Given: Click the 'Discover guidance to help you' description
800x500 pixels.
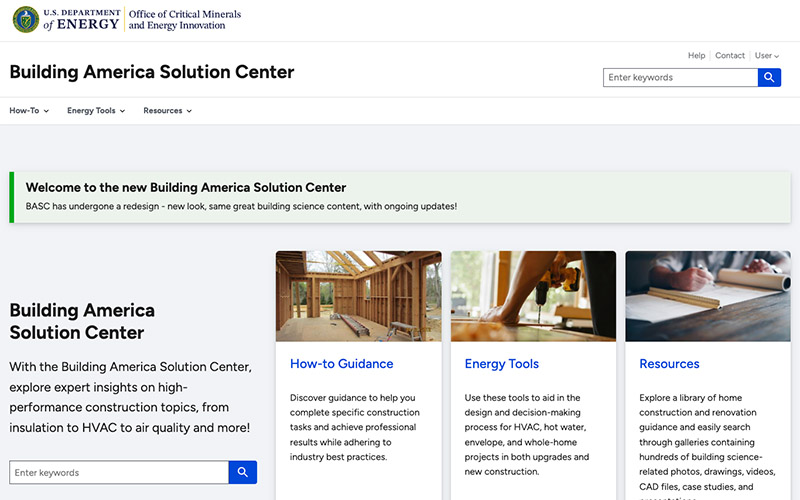Looking at the screenshot, I should [x=355, y=427].
